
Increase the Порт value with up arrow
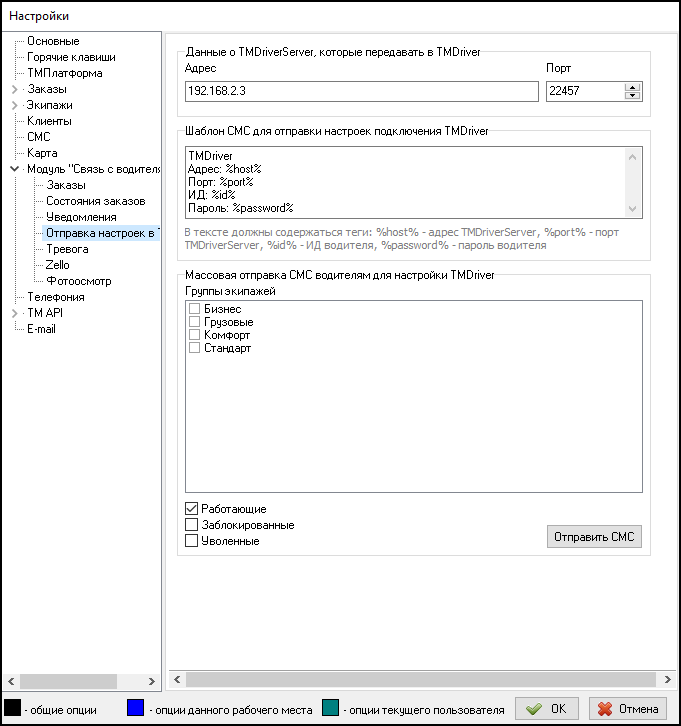[x=632, y=87]
